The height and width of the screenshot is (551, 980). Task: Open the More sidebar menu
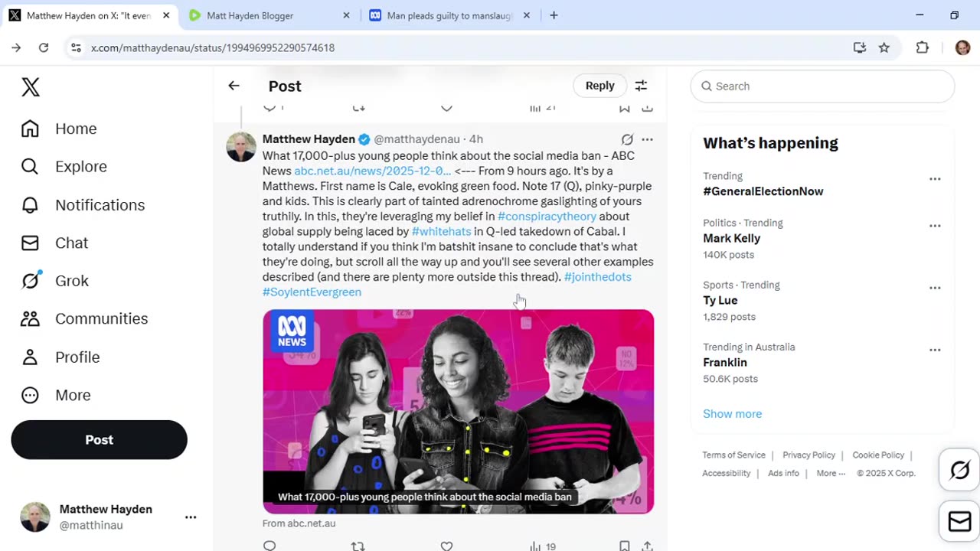click(x=56, y=395)
